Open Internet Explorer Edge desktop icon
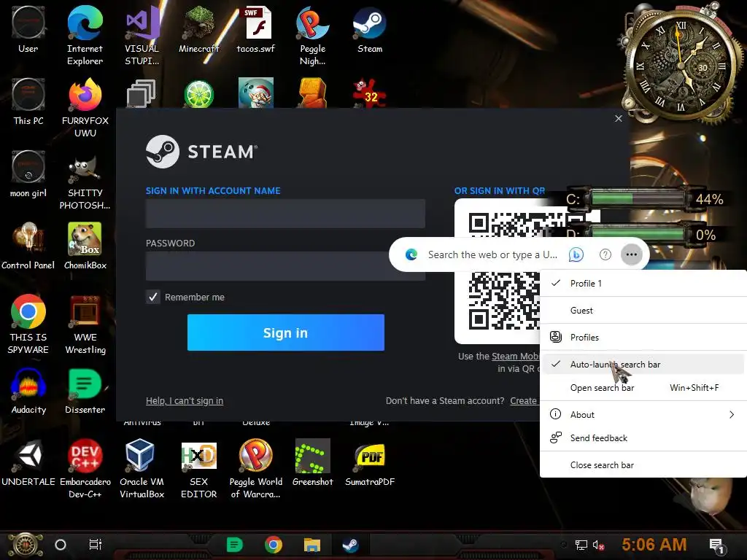This screenshot has height=560, width=747. [85, 36]
